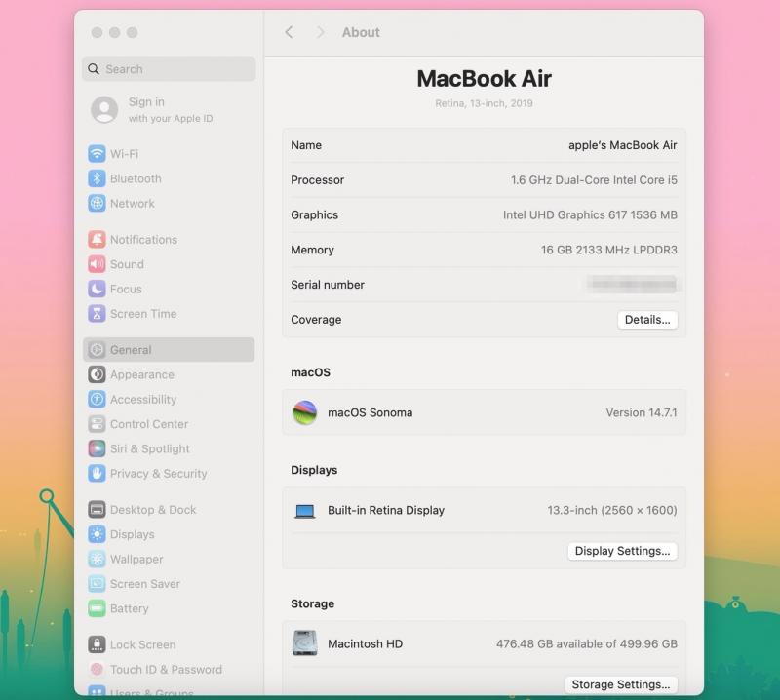Click the macOS Sonoma logo icon
This screenshot has height=700, width=780.
pos(305,413)
